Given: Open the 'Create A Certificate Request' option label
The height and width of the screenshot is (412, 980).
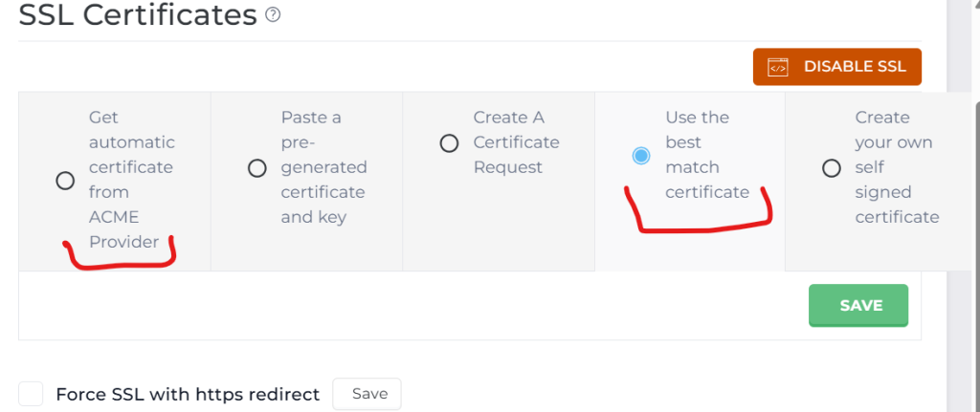Looking at the screenshot, I should [x=516, y=142].
